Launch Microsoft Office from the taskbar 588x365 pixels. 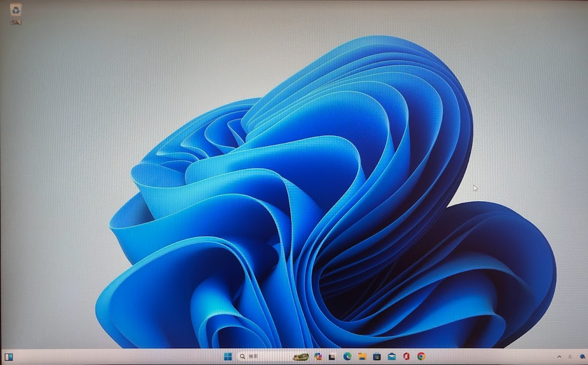point(406,357)
